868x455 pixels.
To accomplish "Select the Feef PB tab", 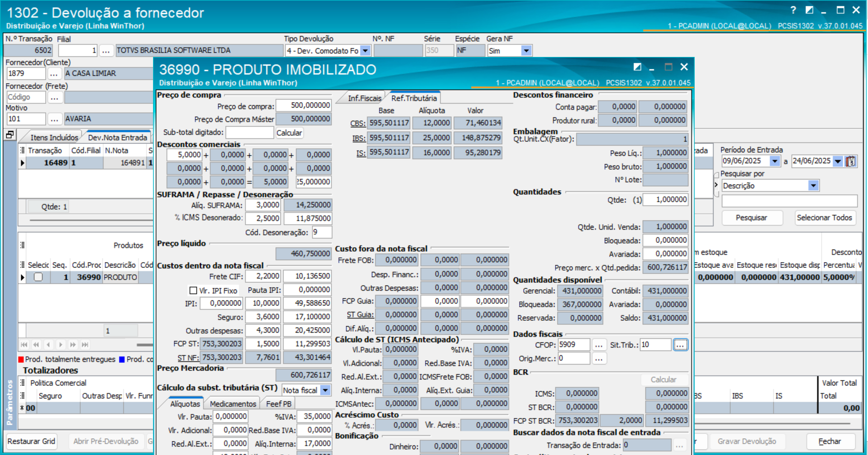I will point(279,403).
